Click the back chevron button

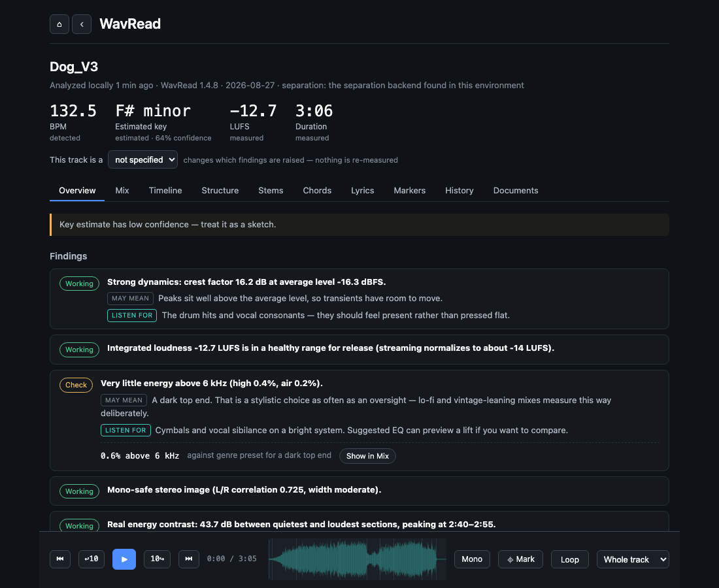point(82,24)
